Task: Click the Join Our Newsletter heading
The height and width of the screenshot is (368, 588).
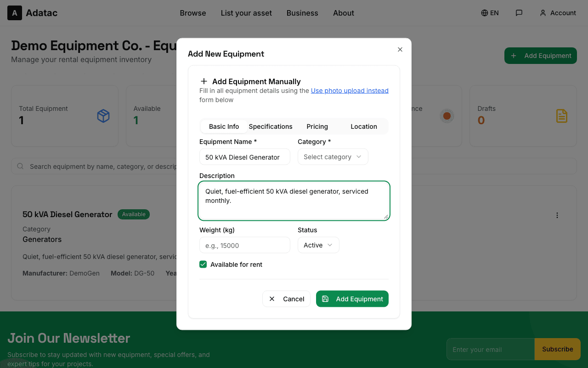Action: click(x=69, y=338)
